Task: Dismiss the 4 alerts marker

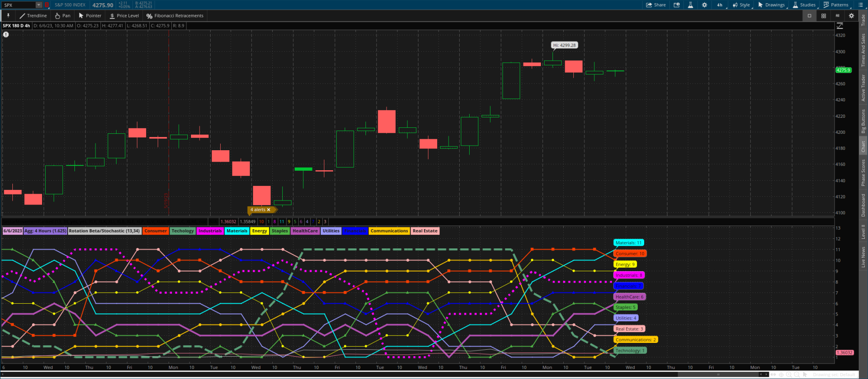Action: (x=269, y=210)
